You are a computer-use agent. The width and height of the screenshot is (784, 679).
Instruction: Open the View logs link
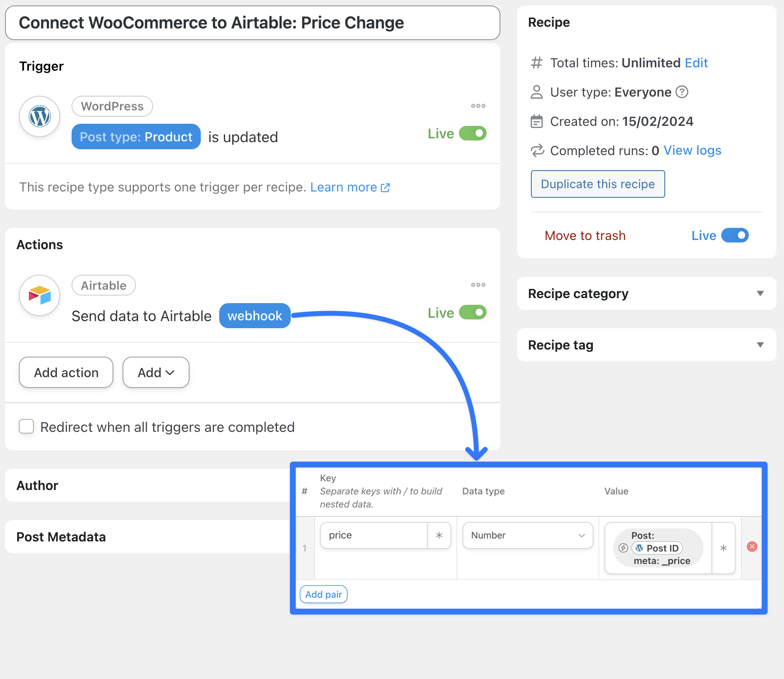(692, 151)
